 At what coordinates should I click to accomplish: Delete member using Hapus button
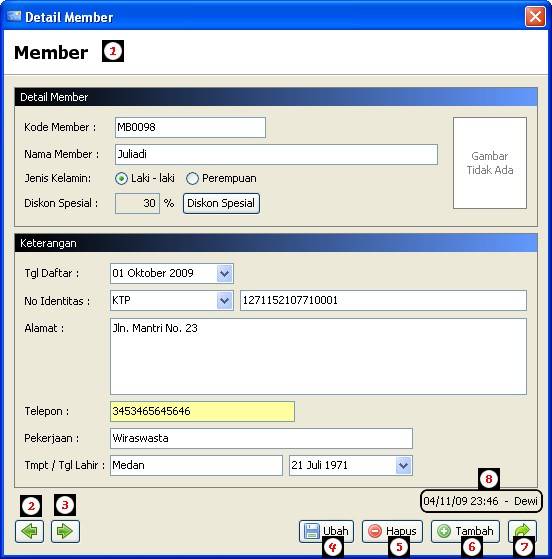pyautogui.click(x=392, y=531)
